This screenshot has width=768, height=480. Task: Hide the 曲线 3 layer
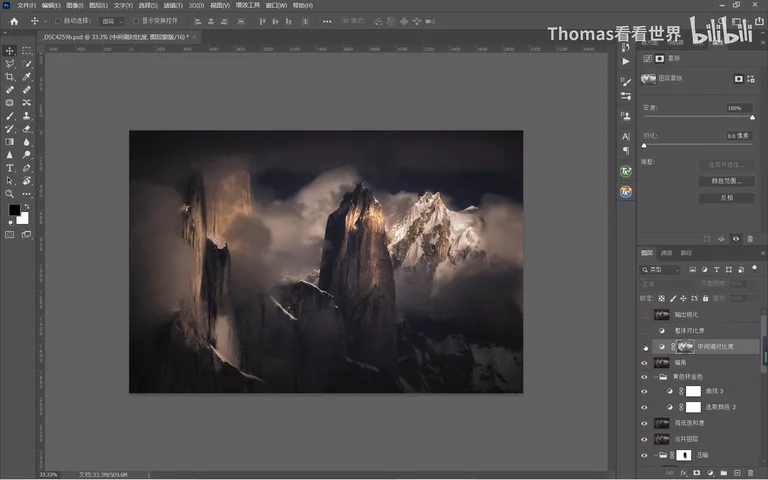[645, 391]
